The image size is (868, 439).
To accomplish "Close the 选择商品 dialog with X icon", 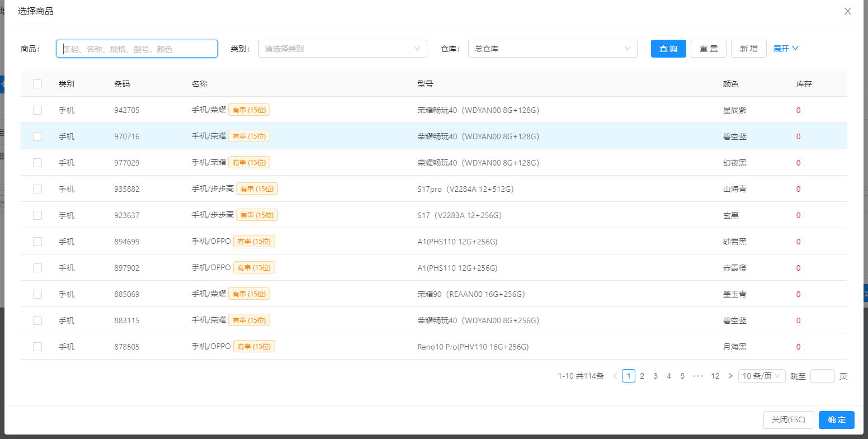I will pyautogui.click(x=848, y=11).
